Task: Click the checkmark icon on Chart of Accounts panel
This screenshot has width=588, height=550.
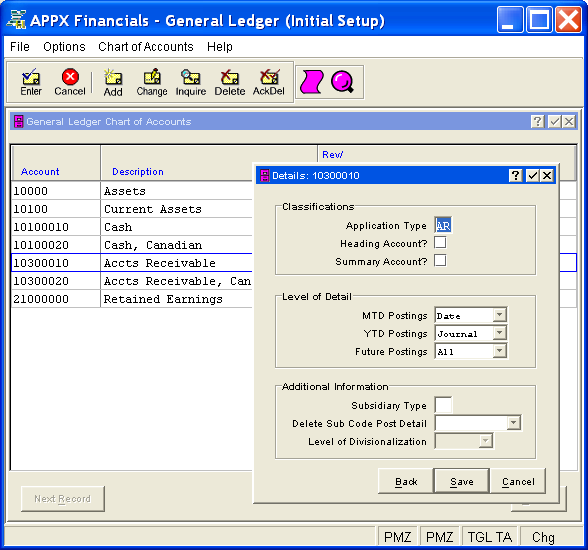Action: pos(554,121)
